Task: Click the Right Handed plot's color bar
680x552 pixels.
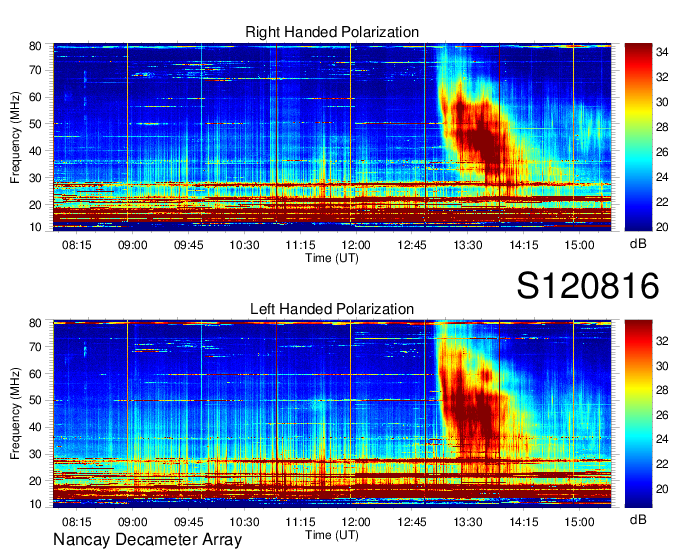Action: point(638,137)
